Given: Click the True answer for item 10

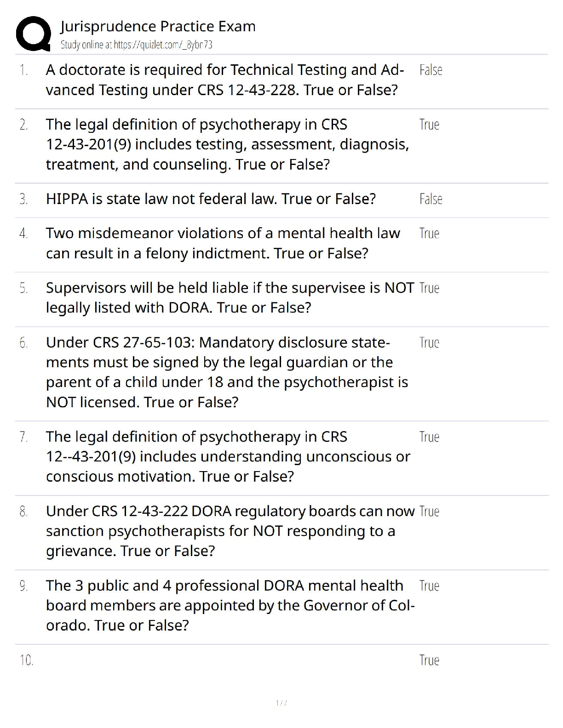Looking at the screenshot, I should [x=429, y=660].
